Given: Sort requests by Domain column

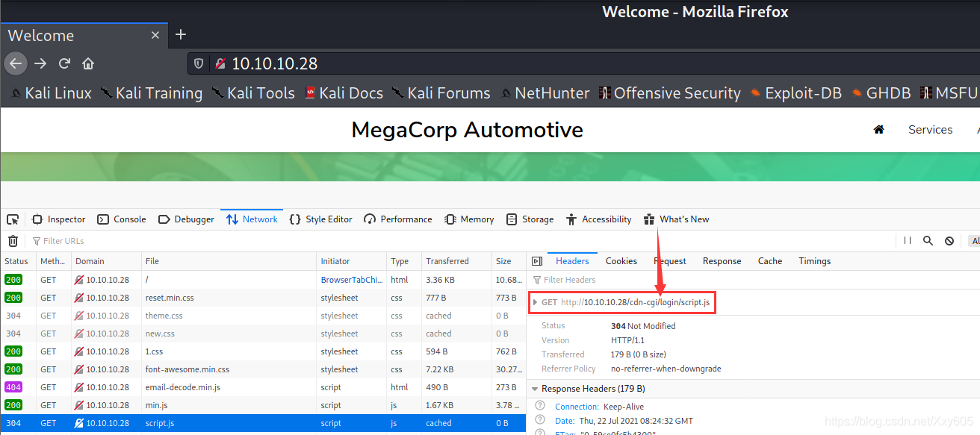Looking at the screenshot, I should click(x=106, y=261).
